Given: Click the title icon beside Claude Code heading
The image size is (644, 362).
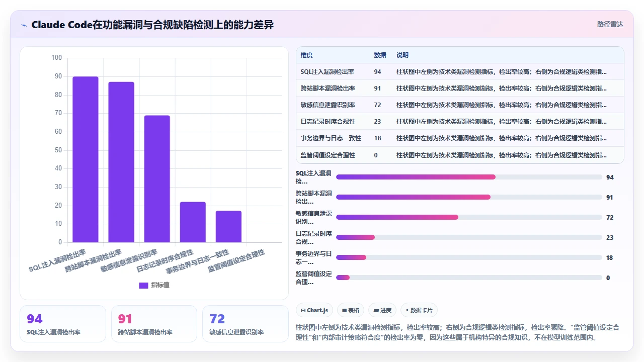Looking at the screenshot, I should pos(24,25).
